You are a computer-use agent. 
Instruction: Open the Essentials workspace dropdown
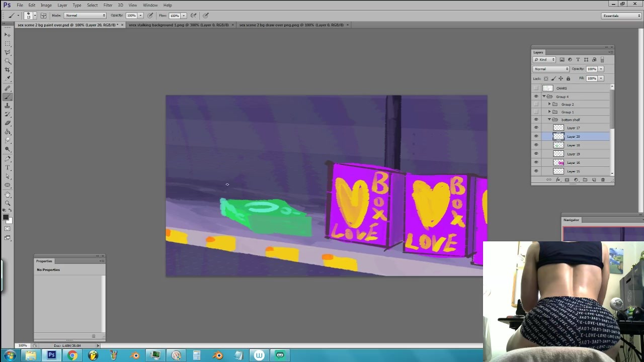tap(621, 16)
